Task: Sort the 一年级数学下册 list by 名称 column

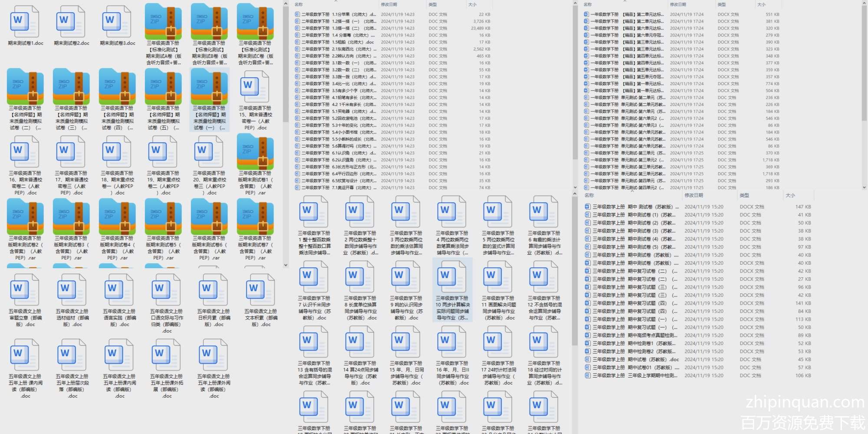Action: [588, 4]
